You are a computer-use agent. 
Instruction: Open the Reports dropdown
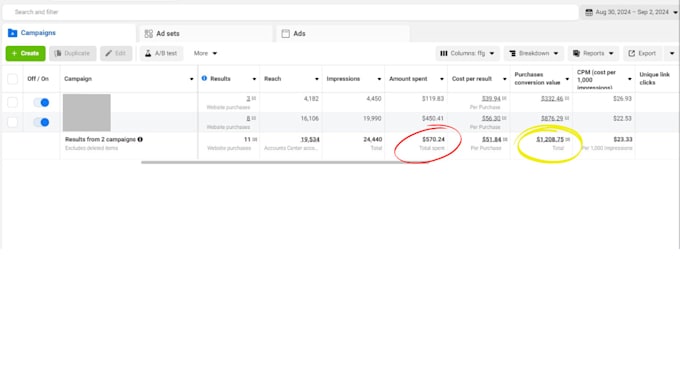[593, 53]
